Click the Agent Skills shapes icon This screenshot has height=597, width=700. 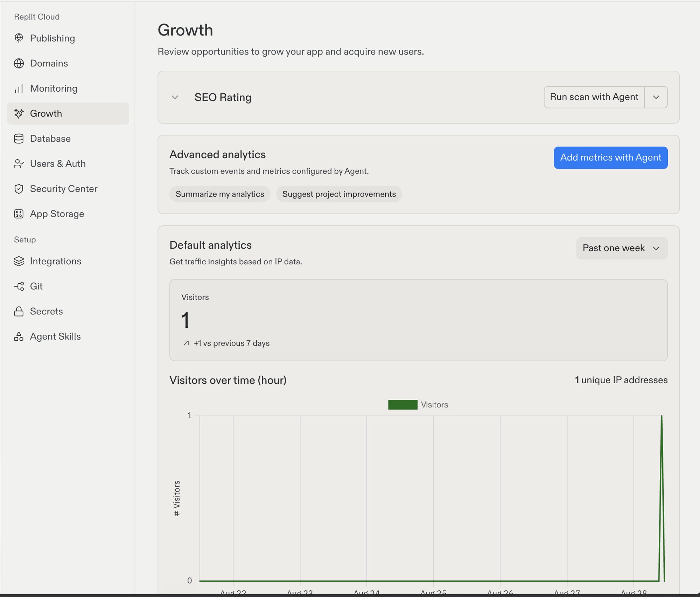[19, 336]
